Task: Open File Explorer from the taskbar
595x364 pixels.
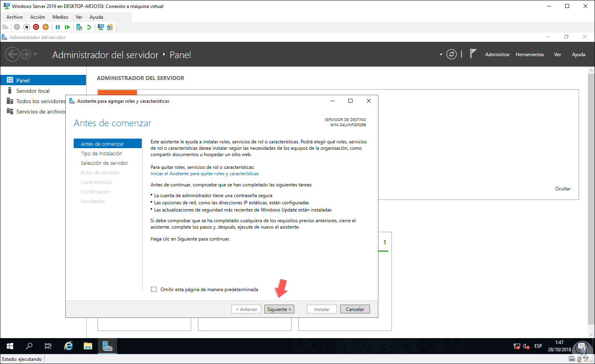Action: (88, 346)
